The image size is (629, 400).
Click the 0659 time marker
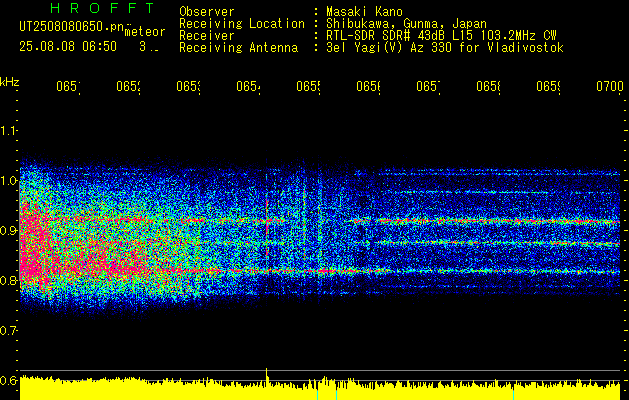(x=548, y=86)
